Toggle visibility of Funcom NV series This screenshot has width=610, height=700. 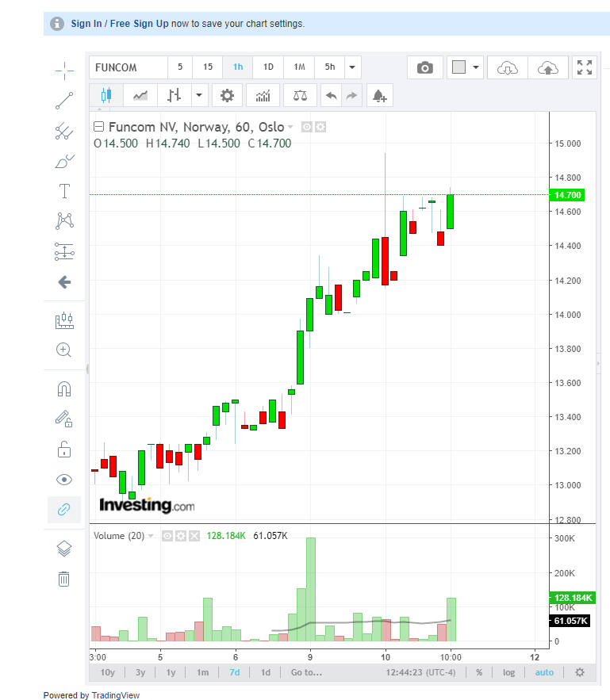point(307,127)
